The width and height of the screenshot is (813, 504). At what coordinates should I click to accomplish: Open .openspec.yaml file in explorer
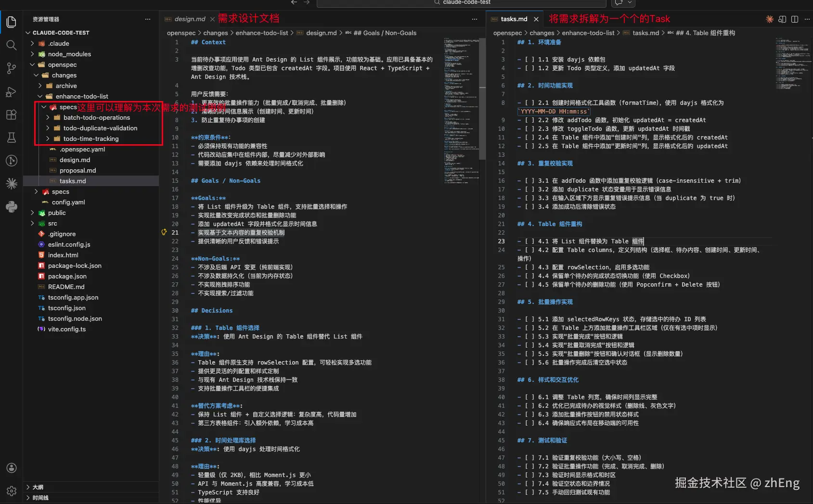pyautogui.click(x=82, y=149)
